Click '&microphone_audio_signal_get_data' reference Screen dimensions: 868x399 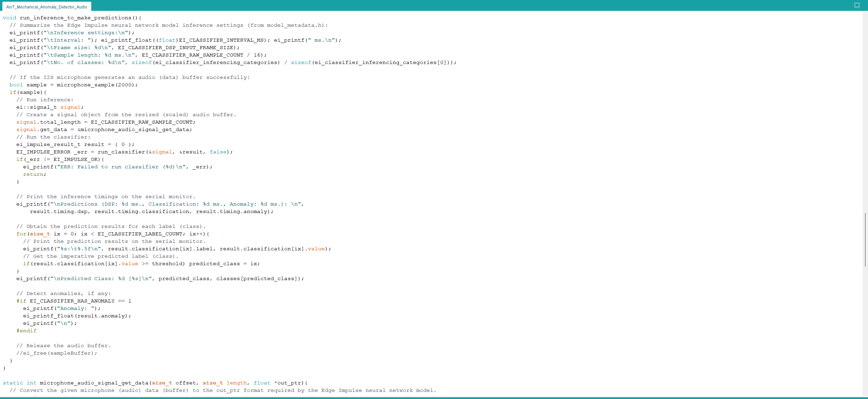pyautogui.click(x=133, y=129)
